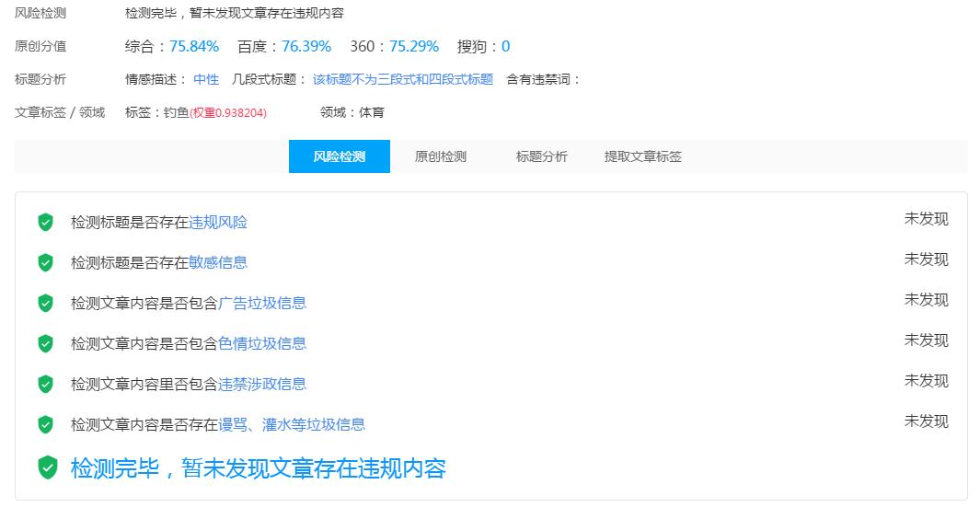Image resolution: width=980 pixels, height=519 pixels.
Task: Open the 色情垃圾信息 link
Action: [262, 343]
